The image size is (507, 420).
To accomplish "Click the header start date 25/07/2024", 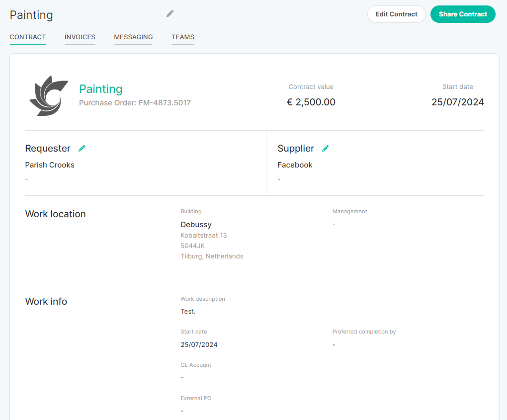I will click(x=457, y=102).
